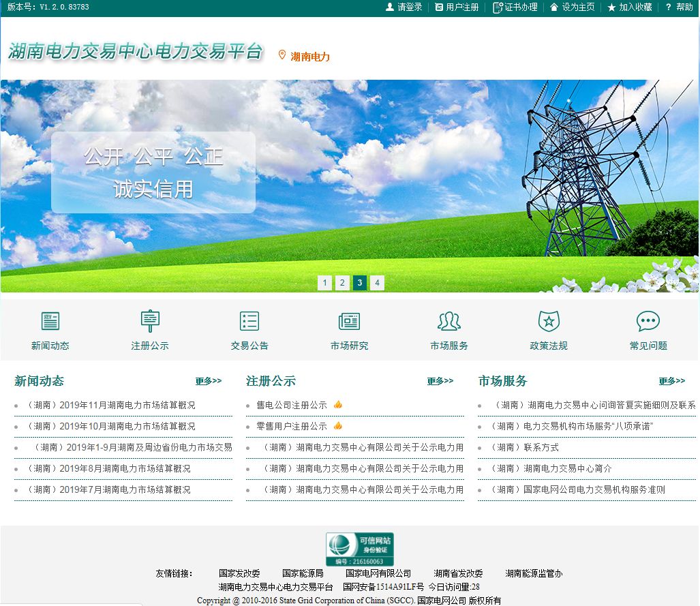Viewport: 700px width, 606px height.
Task: Click 更多>> in the 新闻动态 section
Action: pos(209,381)
